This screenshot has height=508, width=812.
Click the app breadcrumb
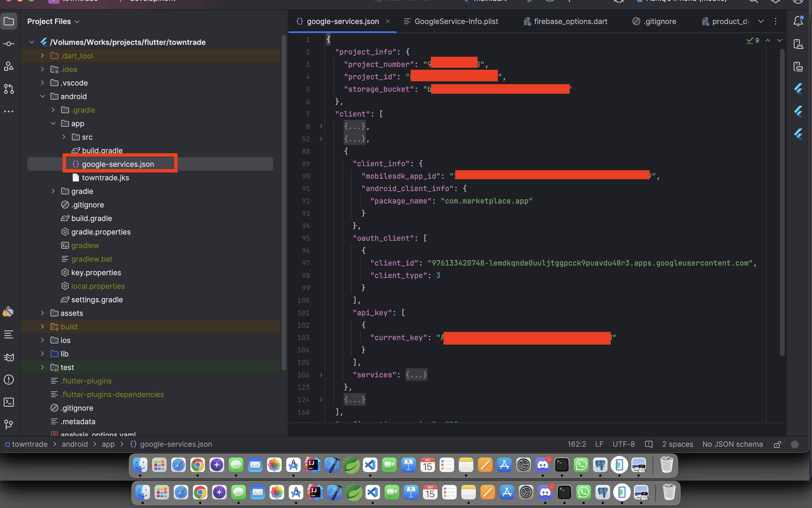click(x=108, y=444)
